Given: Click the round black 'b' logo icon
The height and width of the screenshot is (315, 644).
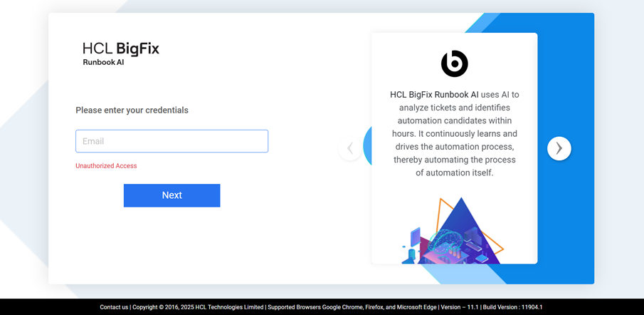Looking at the screenshot, I should [x=455, y=63].
